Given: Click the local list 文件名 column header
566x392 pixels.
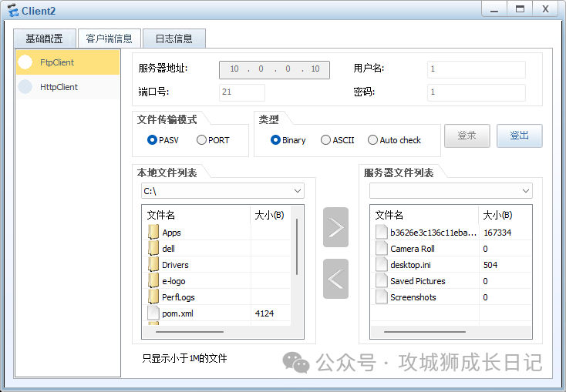Looking at the screenshot, I should point(197,215).
